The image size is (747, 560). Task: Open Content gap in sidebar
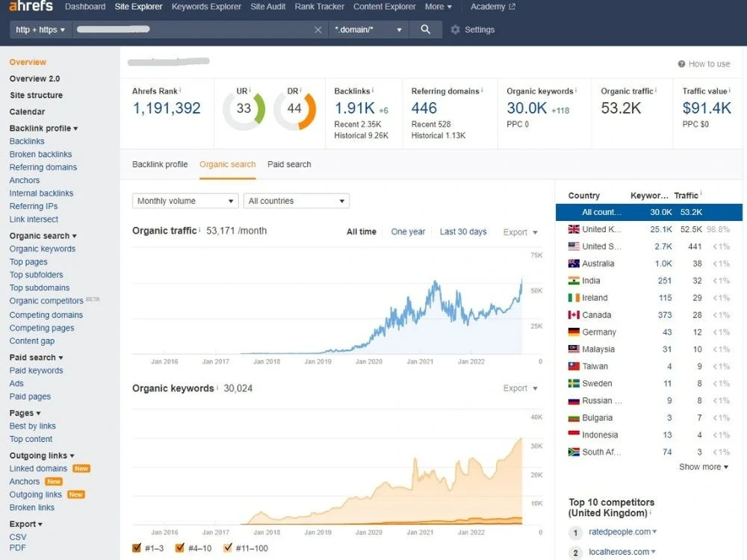tap(32, 341)
